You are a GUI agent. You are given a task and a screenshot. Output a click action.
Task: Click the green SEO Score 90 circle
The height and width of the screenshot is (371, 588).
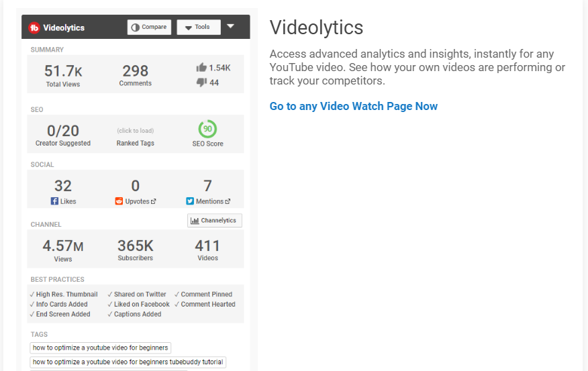pos(207,129)
